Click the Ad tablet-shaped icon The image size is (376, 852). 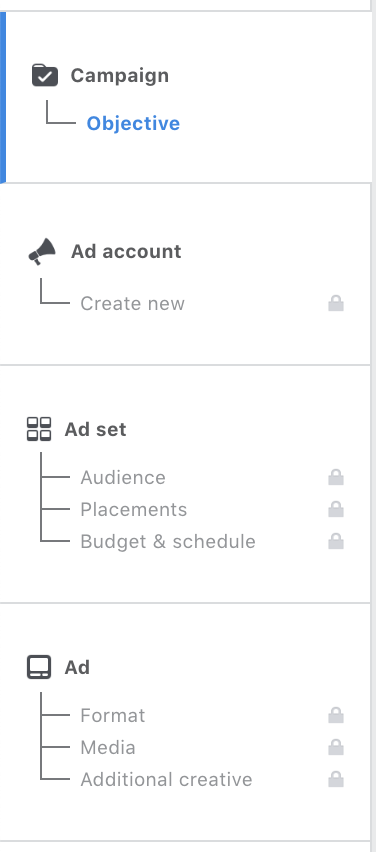39,667
